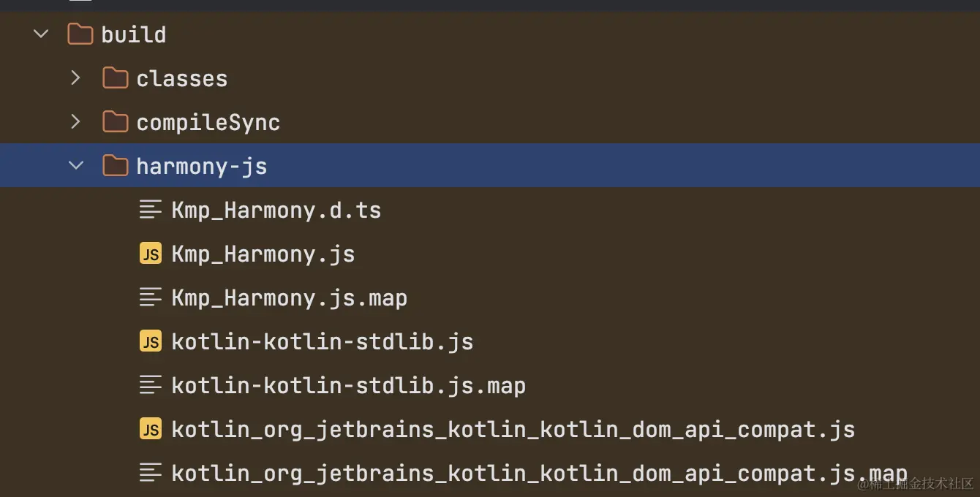The height and width of the screenshot is (497, 980).
Task: Open the Kmp_Harmony.js file
Action: [263, 254]
